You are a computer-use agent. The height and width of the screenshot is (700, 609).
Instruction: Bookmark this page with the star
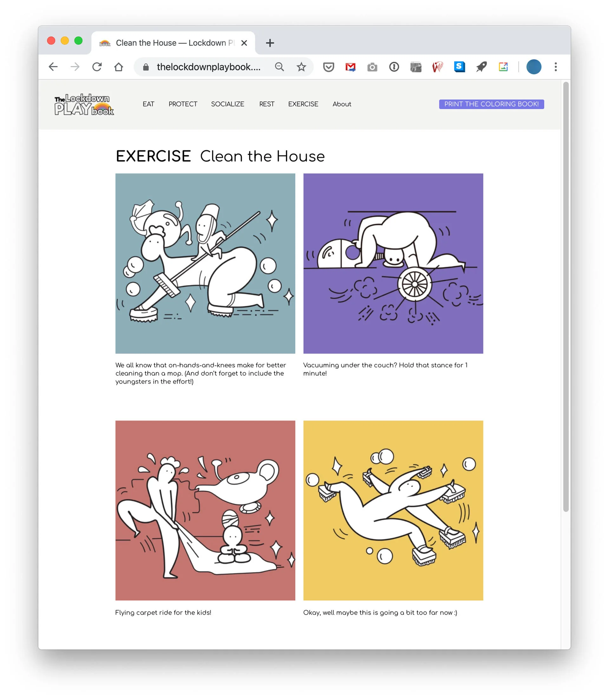click(301, 67)
